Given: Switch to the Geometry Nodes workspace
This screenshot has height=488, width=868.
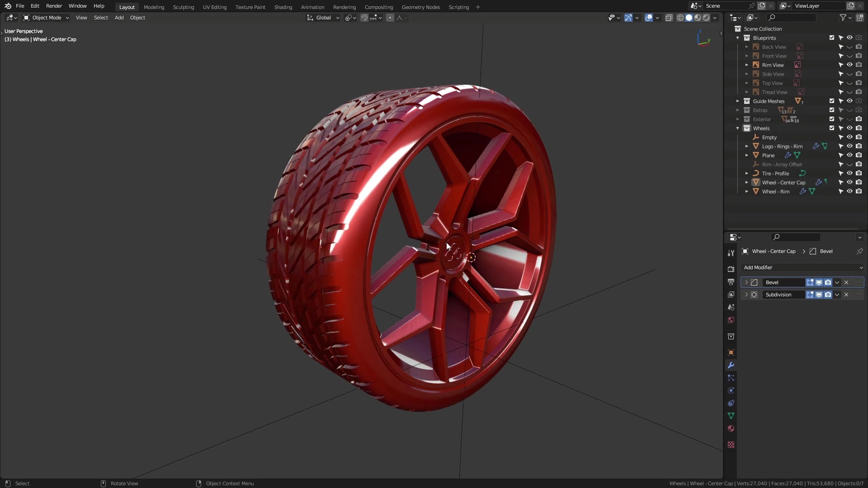Looking at the screenshot, I should point(421,7).
